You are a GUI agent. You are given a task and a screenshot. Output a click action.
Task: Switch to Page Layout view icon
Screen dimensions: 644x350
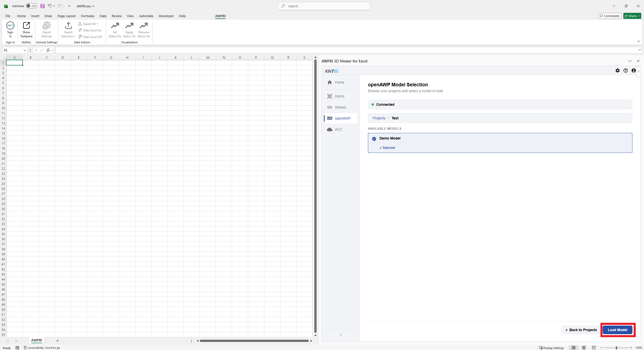click(x=584, y=348)
